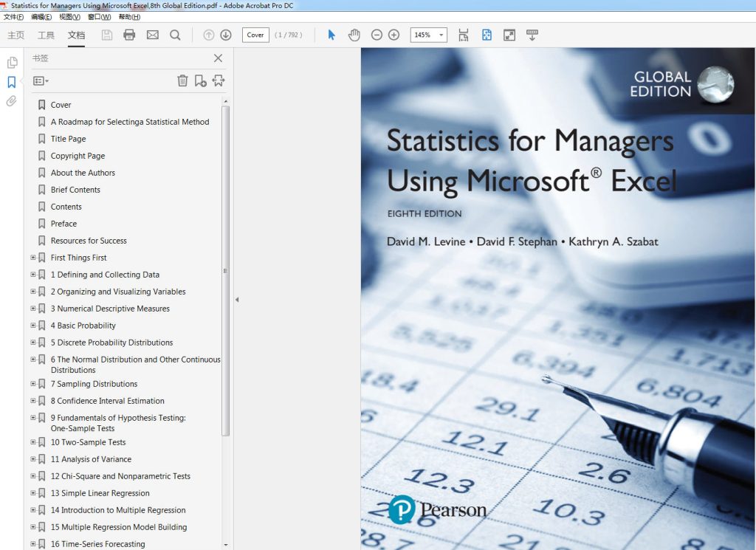This screenshot has height=550, width=756.
Task: Click the delete bookmark trash icon
Action: click(182, 80)
